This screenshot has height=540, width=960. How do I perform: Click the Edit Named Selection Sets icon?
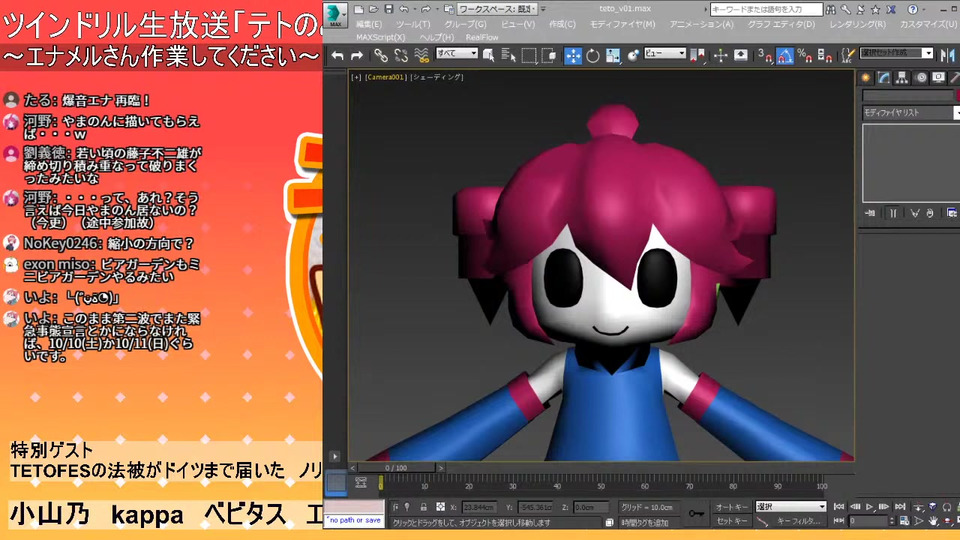coord(848,56)
